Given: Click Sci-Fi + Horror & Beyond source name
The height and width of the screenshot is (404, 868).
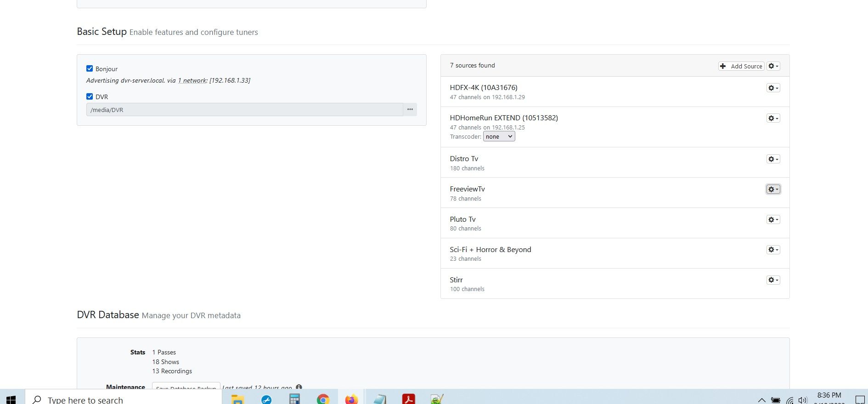Looking at the screenshot, I should coord(490,249).
